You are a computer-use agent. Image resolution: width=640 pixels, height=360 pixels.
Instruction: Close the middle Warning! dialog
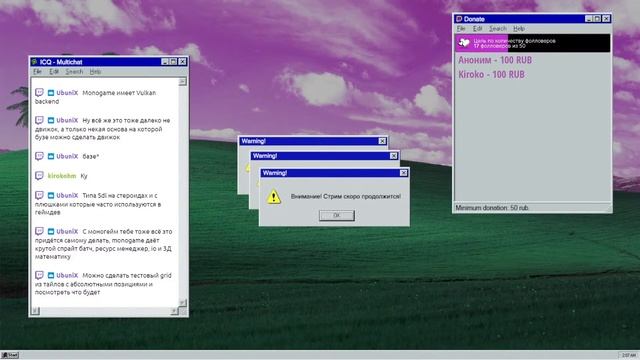click(x=393, y=156)
